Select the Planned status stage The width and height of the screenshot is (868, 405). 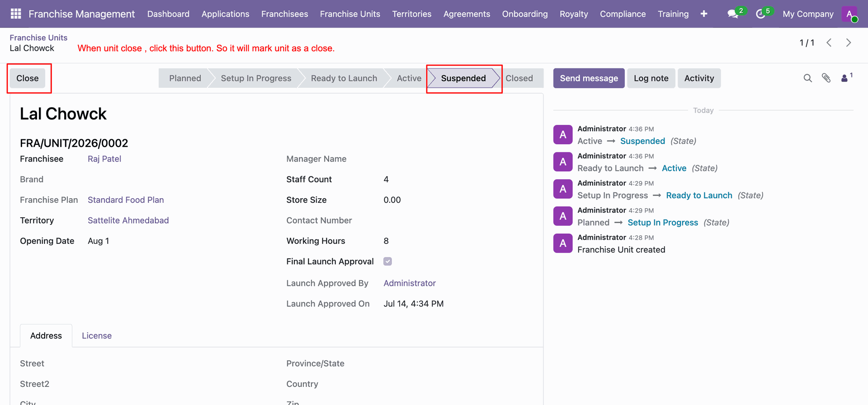[x=185, y=78]
